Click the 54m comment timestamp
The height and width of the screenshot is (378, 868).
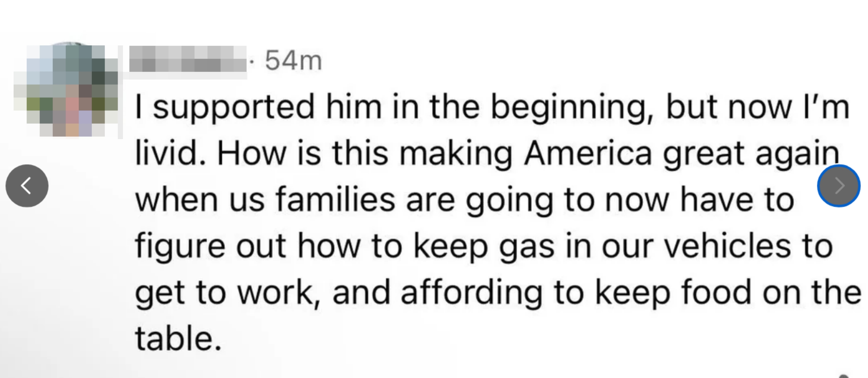[x=293, y=61]
